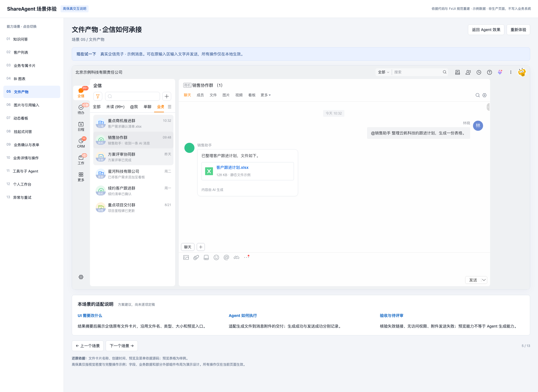Expand the 全部 search scope dropdown
Screen dimensions: 538x392
(x=384, y=72)
